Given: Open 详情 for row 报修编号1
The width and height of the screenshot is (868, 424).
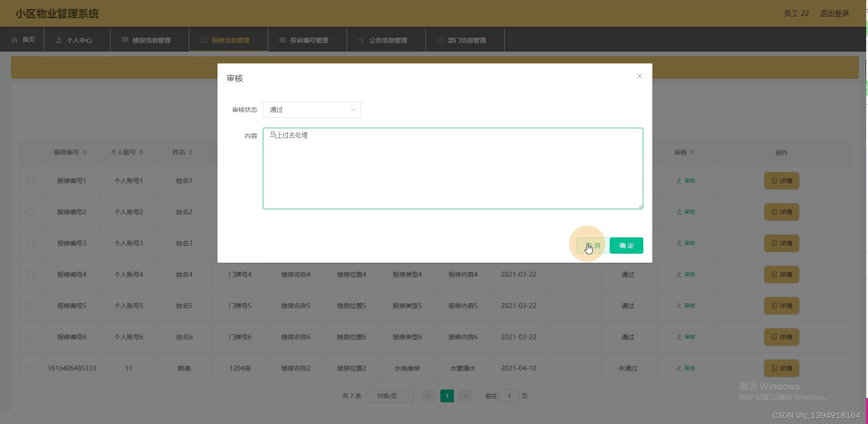Looking at the screenshot, I should (x=781, y=181).
